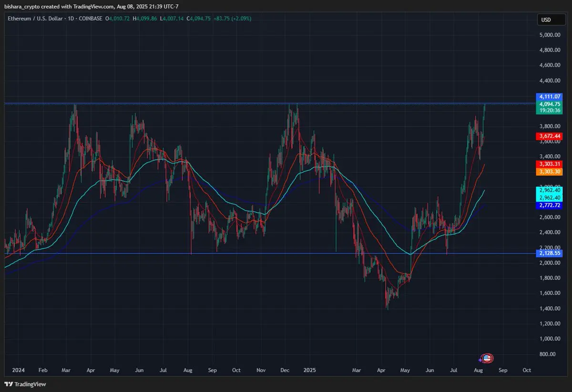Click the TradingView logo at bottom left
572x392 pixels.
point(25,384)
